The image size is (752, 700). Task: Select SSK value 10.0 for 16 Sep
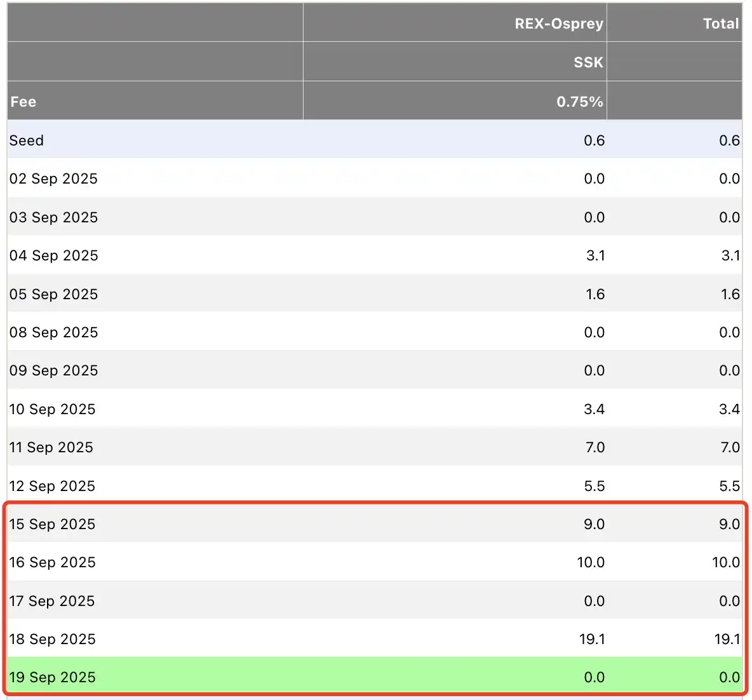591,562
